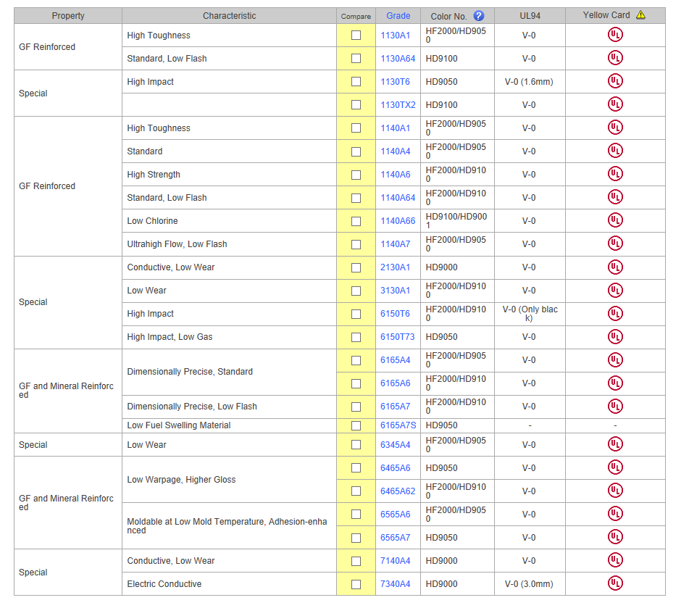The height and width of the screenshot is (616, 689).
Task: Open UL yellow card for grade 6165A7
Action: [615, 407]
